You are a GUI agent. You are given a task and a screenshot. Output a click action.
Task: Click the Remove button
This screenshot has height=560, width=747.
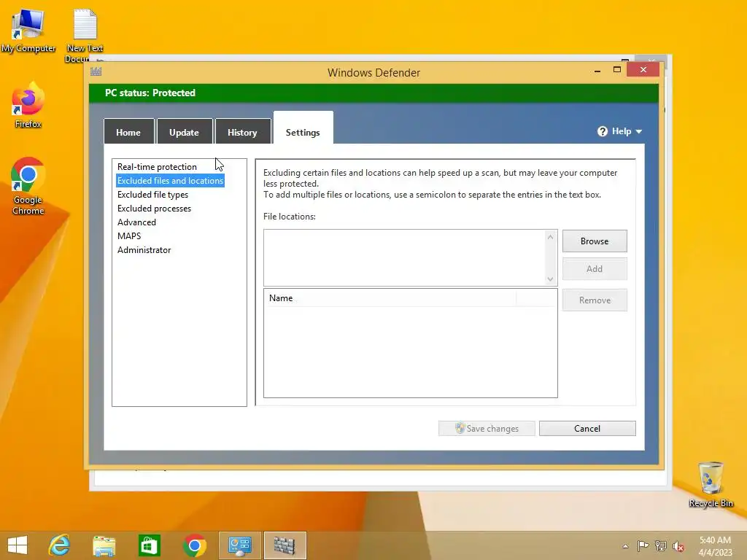595,300
